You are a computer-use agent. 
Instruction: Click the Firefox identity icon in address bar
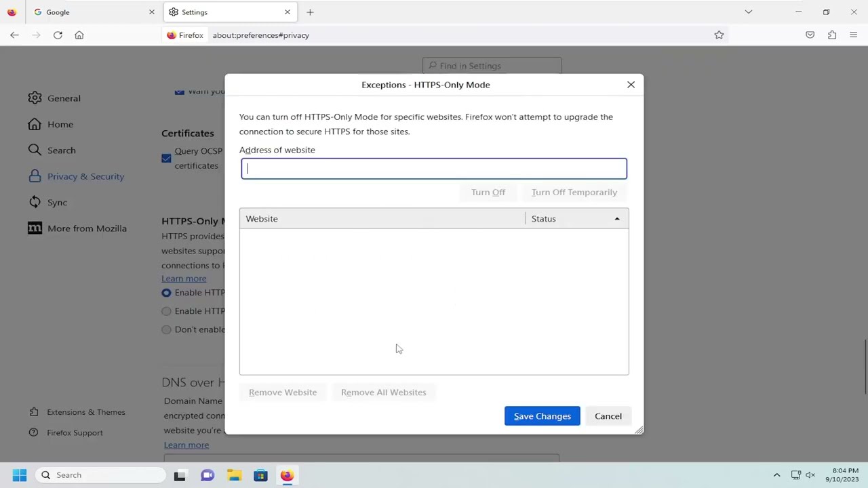185,35
